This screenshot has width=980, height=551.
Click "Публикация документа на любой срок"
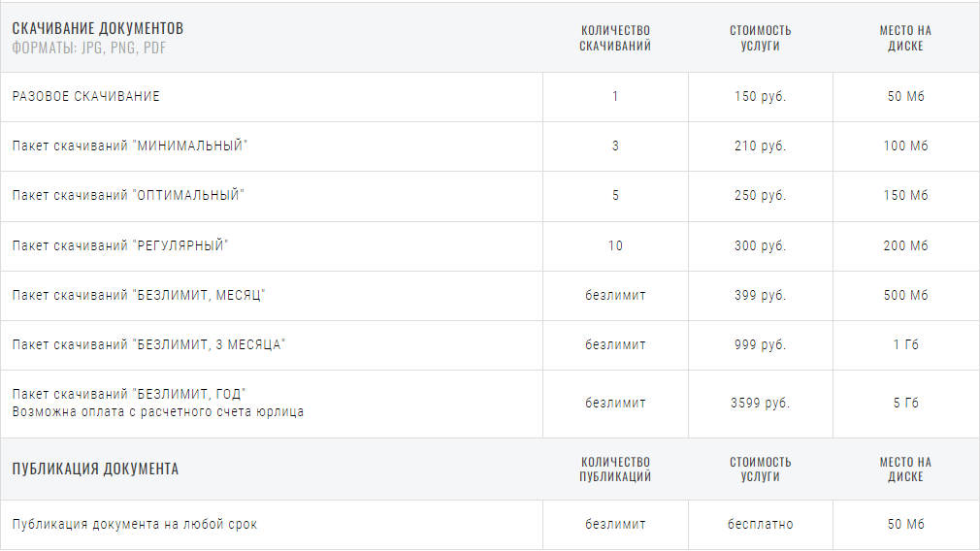[x=135, y=525]
